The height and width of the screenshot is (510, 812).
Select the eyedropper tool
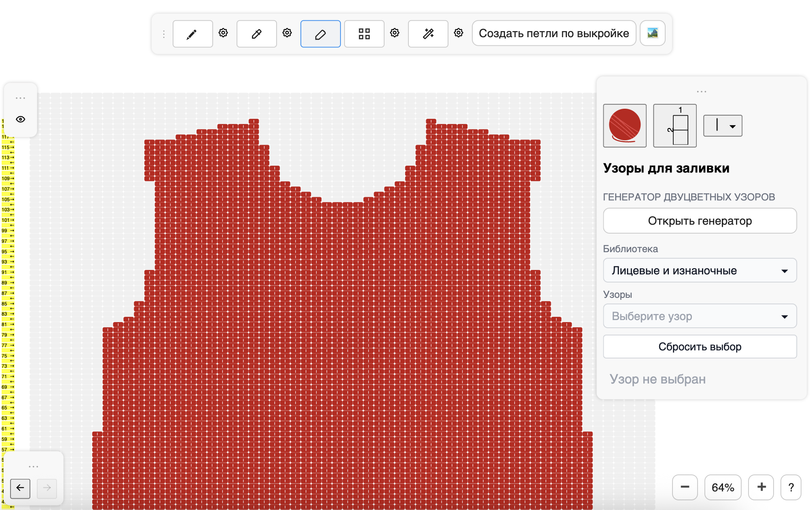pos(256,34)
